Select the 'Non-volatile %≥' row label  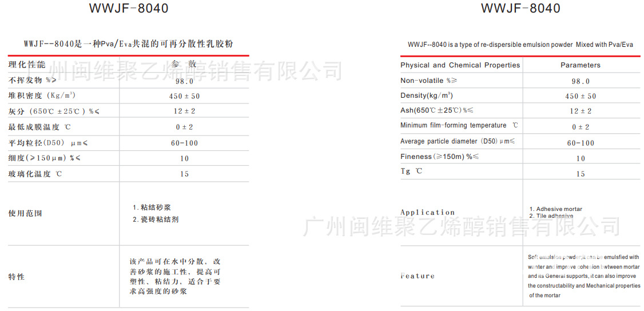tap(428, 81)
